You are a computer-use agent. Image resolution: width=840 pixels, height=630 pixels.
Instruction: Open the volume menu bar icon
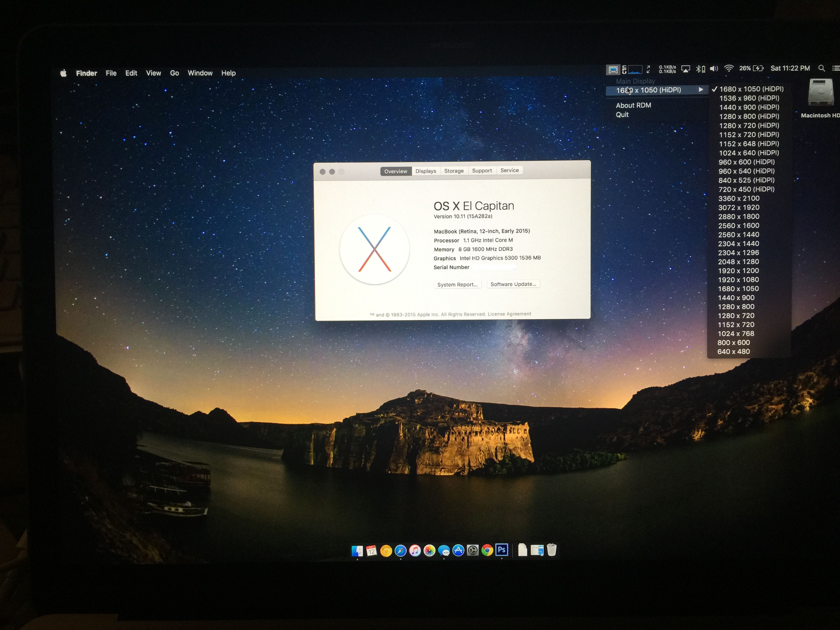(x=714, y=69)
